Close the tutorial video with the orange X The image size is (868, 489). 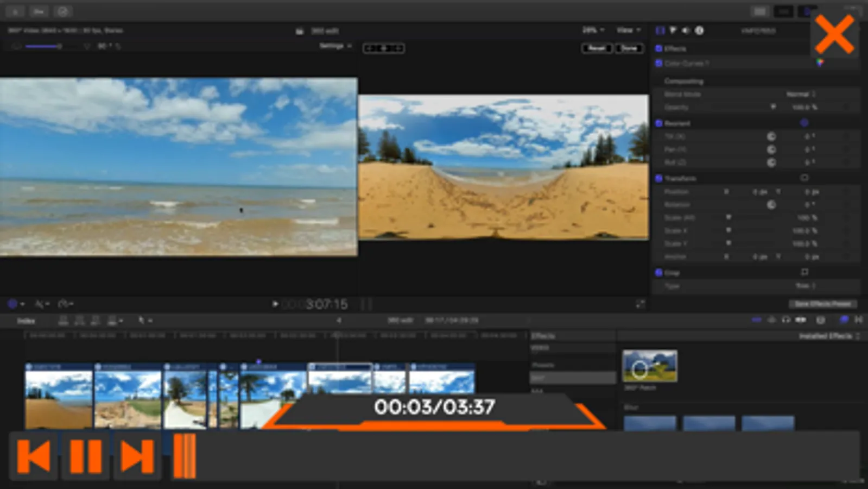coord(834,34)
